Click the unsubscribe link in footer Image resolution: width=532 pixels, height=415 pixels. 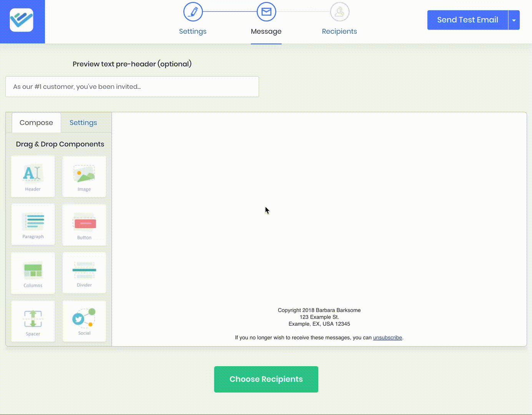387,337
